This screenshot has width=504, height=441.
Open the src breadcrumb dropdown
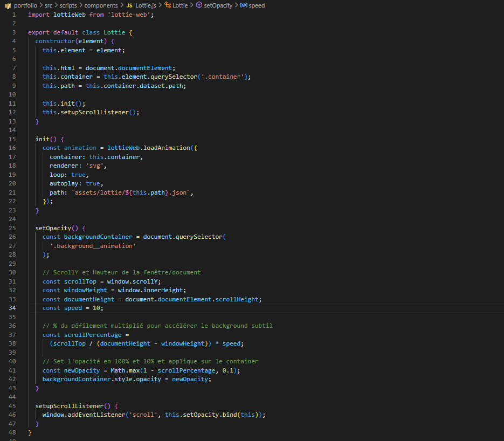point(49,5)
